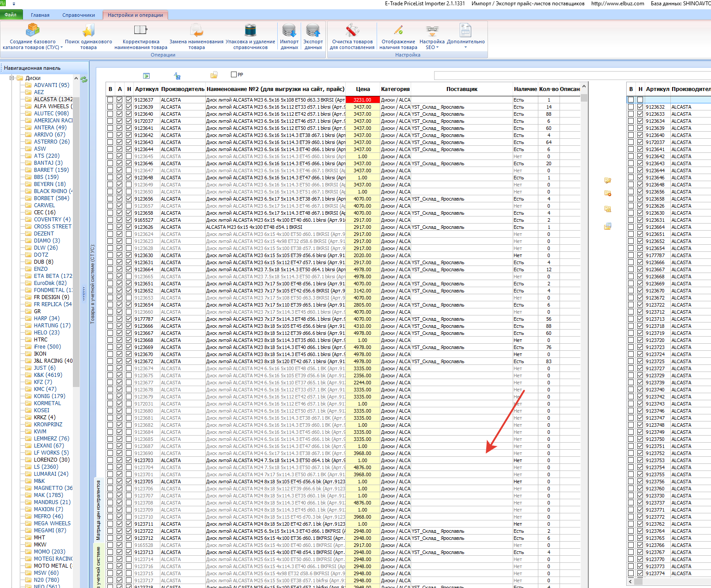Open base product catalog creation tool
711x588 pixels.
[x=33, y=36]
